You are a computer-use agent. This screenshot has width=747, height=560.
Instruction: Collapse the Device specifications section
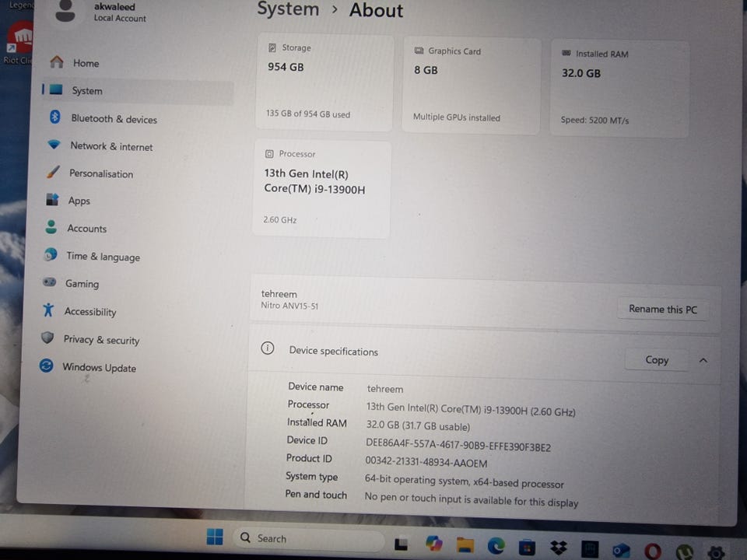pyautogui.click(x=703, y=360)
